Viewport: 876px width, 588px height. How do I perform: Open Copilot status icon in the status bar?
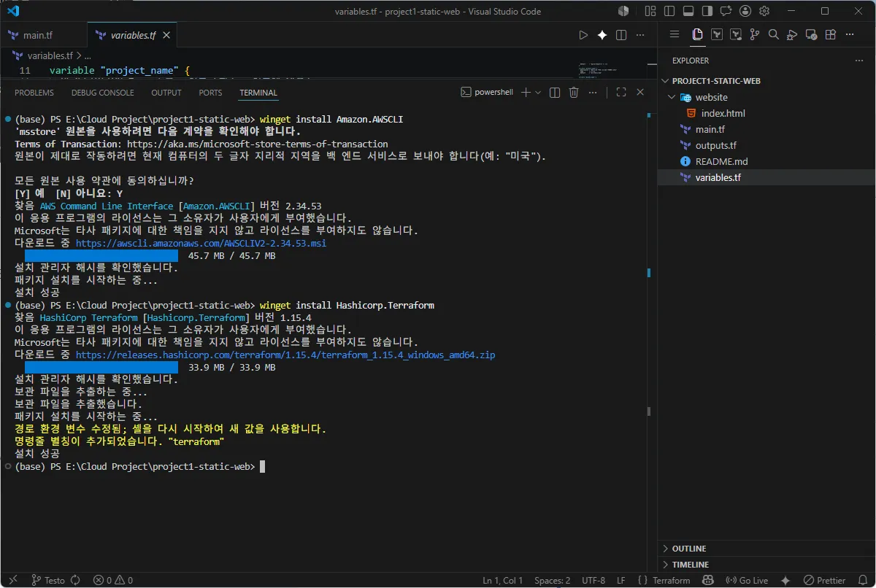(707, 581)
